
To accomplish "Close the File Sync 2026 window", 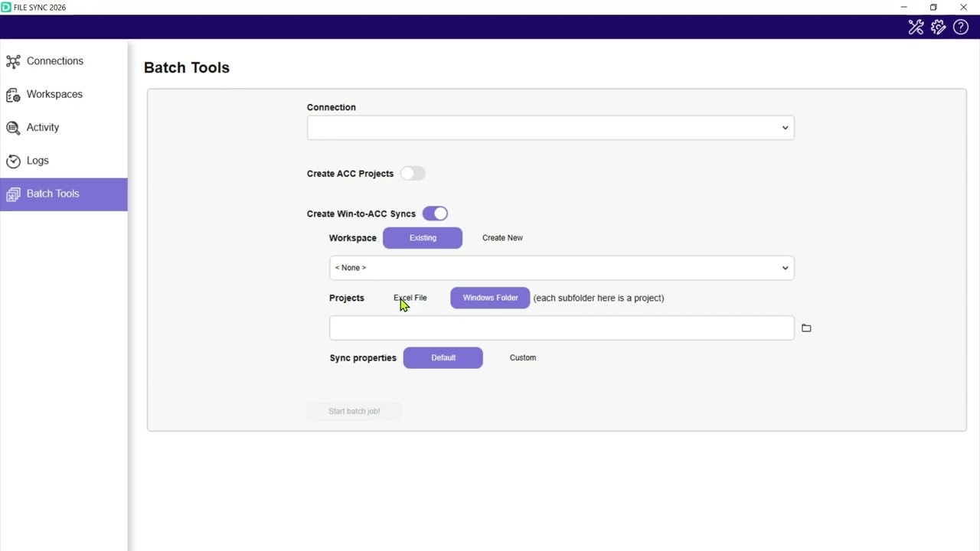I will point(963,7).
